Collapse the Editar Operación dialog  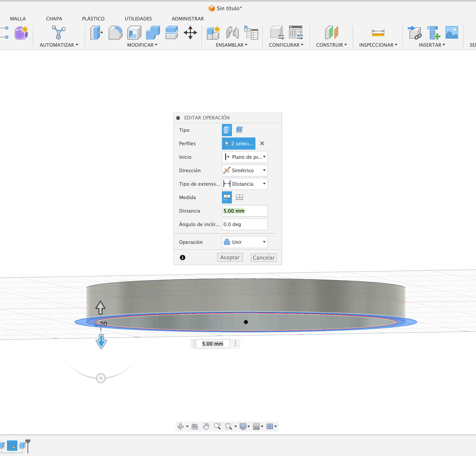tap(178, 118)
